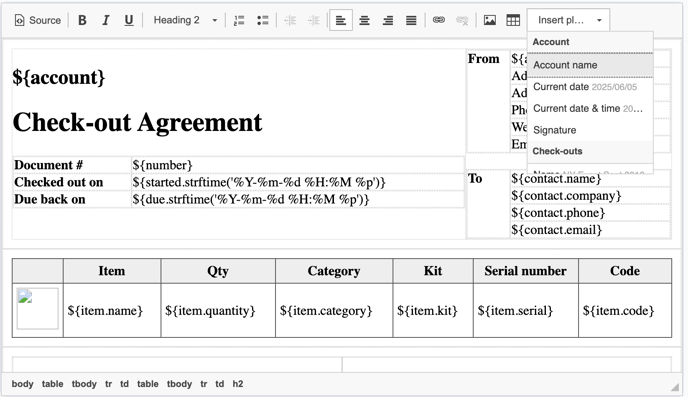Open the Heading 2 format dropdown
688x397 pixels.
(x=185, y=20)
